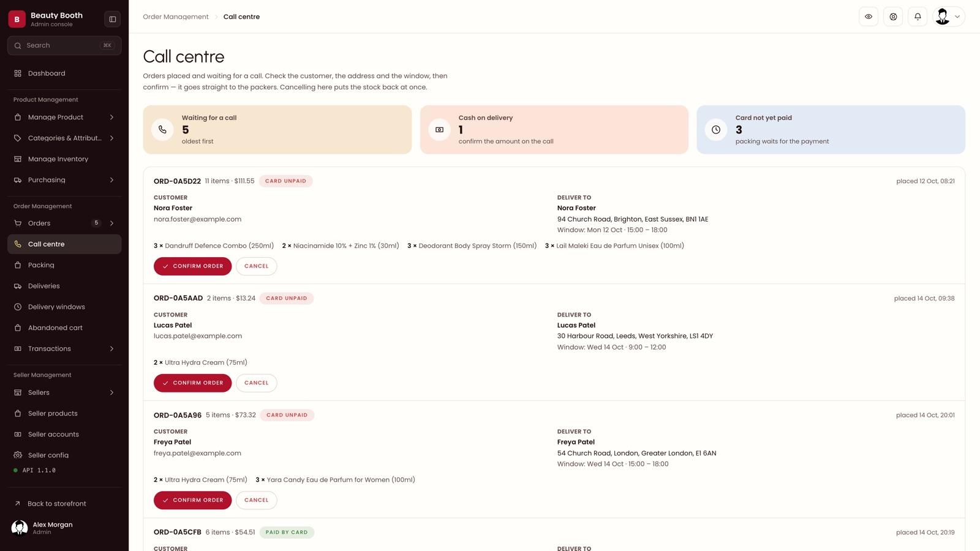Image resolution: width=980 pixels, height=551 pixels.
Task: Open the Packing page icon
Action: [x=18, y=265]
